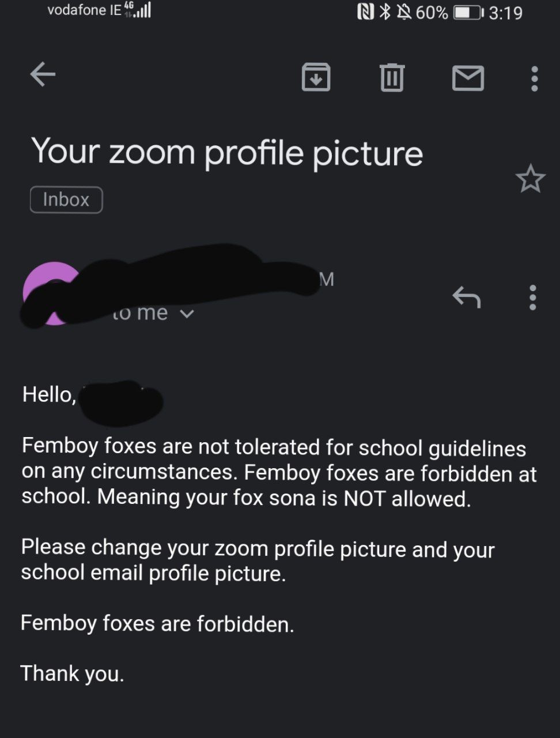Tap the 'Thank you.' line in email
This screenshot has height=738, width=560.
pyautogui.click(x=73, y=673)
